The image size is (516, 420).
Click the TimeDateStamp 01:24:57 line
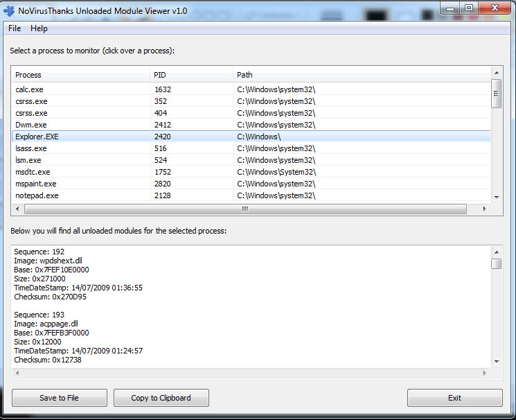(x=78, y=351)
